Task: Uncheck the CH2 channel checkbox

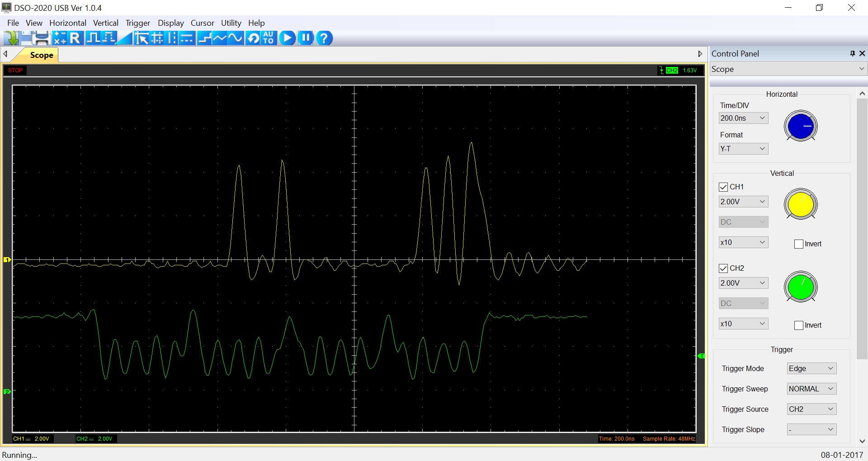Action: (x=723, y=268)
